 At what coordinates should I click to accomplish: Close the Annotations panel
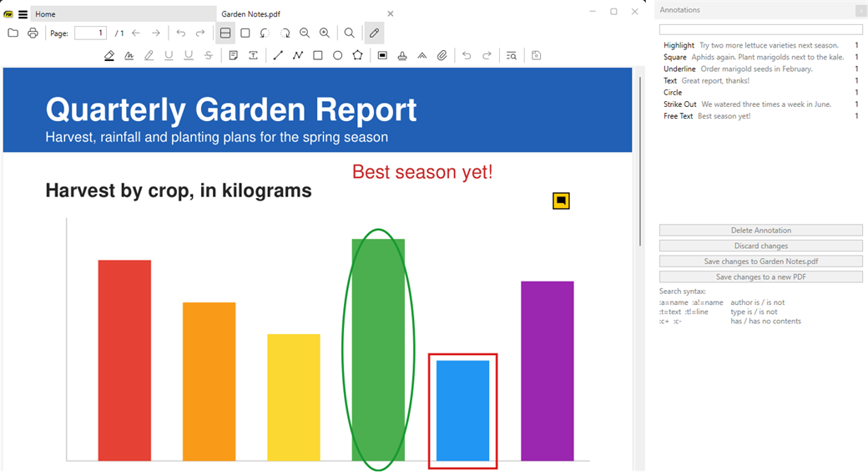tap(861, 10)
